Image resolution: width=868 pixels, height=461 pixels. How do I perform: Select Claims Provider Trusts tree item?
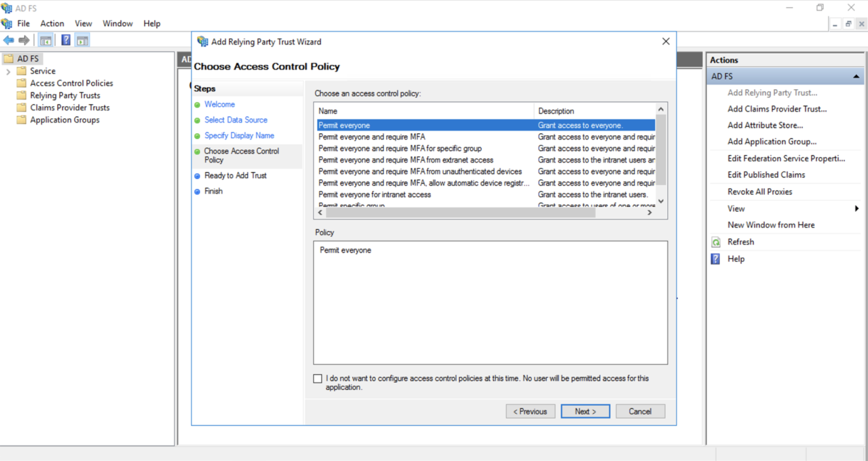point(70,107)
